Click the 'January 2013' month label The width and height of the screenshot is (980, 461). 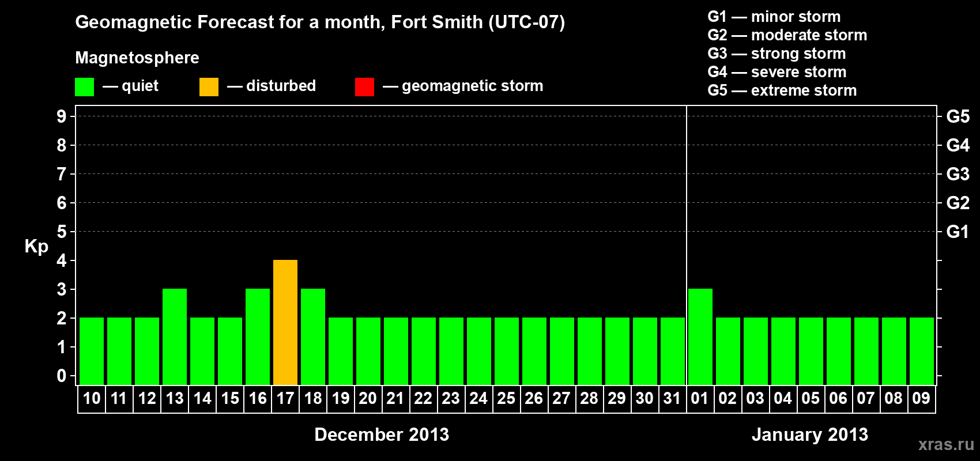[x=810, y=434]
